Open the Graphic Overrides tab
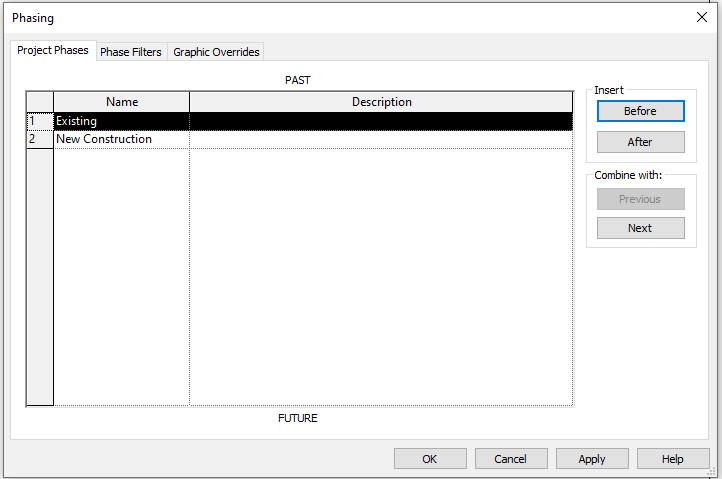The image size is (722, 479). 216,52
